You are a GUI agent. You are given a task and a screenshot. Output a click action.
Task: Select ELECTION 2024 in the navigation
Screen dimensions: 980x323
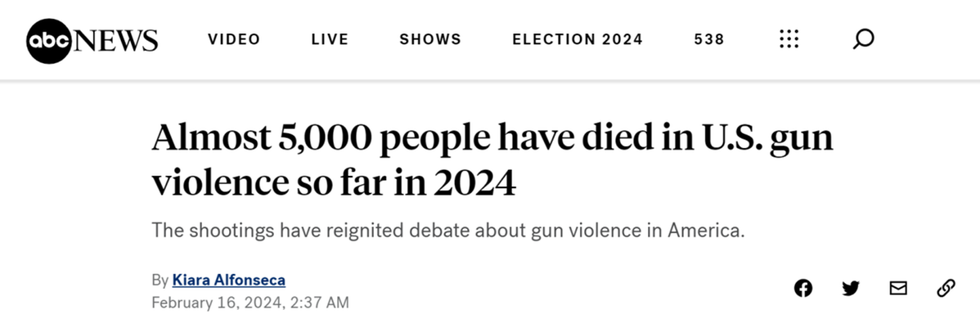pyautogui.click(x=578, y=39)
